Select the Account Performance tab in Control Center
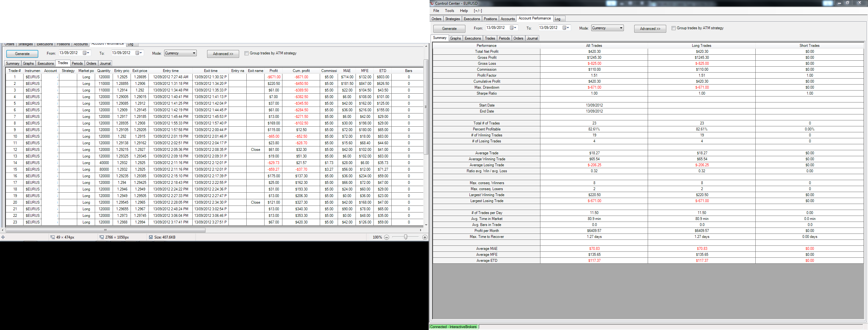868x330 pixels. coord(535,18)
